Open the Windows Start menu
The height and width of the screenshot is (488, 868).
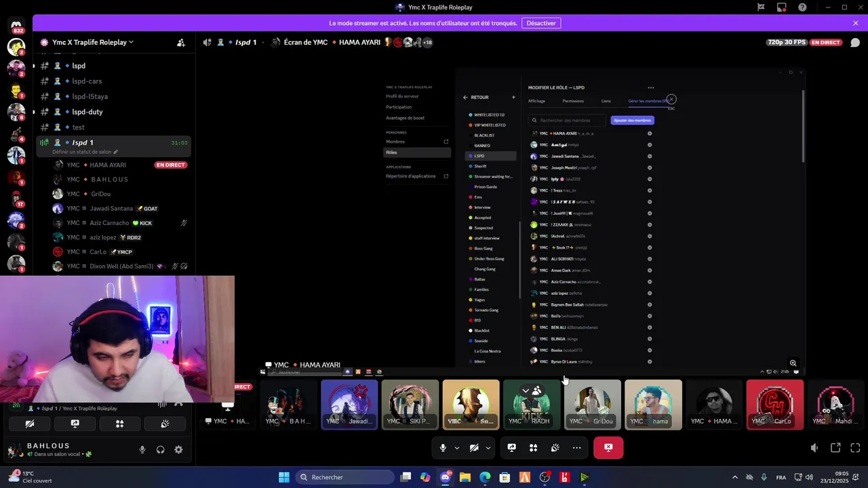pyautogui.click(x=284, y=477)
